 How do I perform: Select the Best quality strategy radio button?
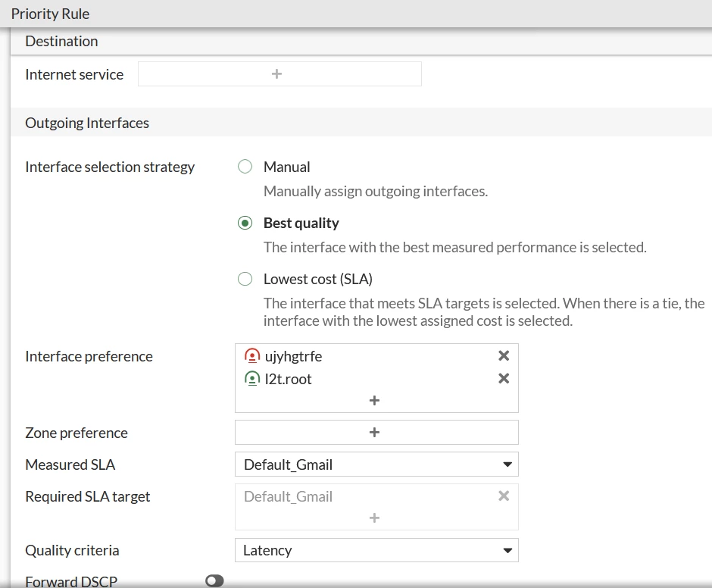(x=245, y=223)
